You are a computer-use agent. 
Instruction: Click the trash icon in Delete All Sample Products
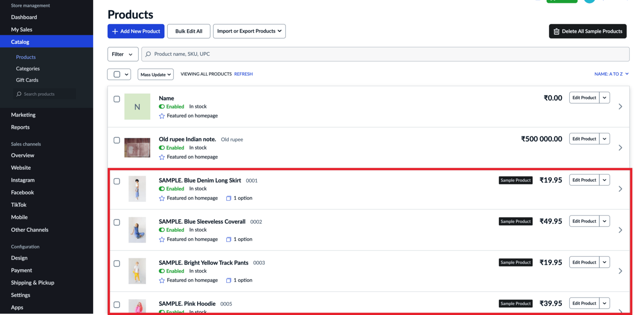(x=556, y=31)
